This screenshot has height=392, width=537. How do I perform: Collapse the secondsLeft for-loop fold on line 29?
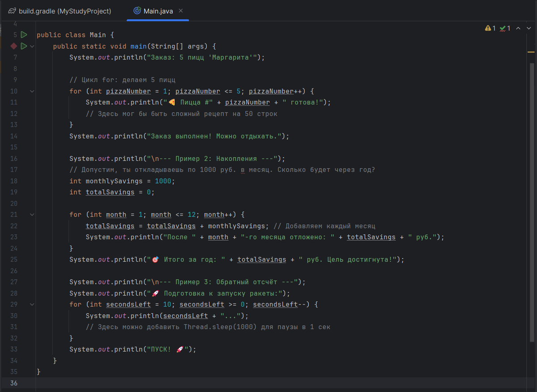tap(32, 304)
